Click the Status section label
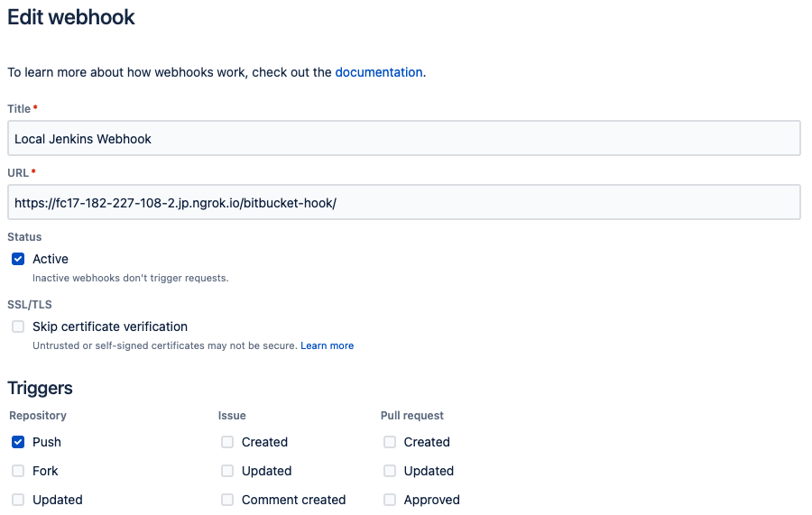The height and width of the screenshot is (515, 812). tap(24, 237)
